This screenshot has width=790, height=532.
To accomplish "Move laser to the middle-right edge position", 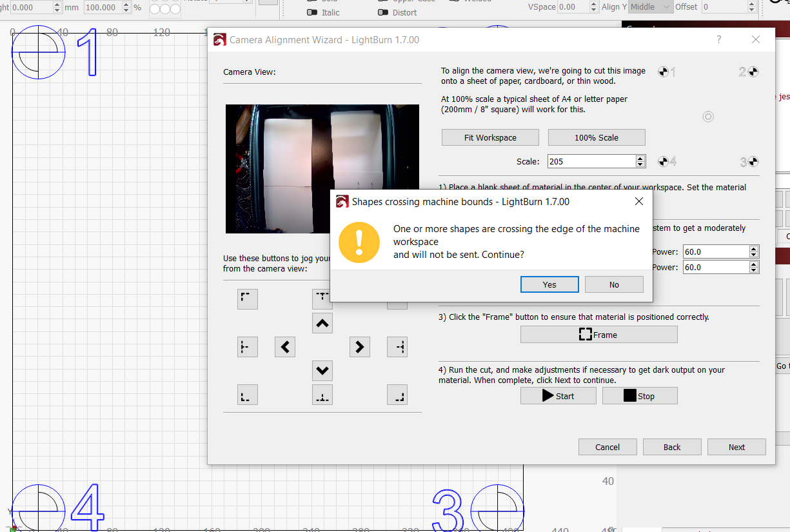I will pyautogui.click(x=397, y=347).
